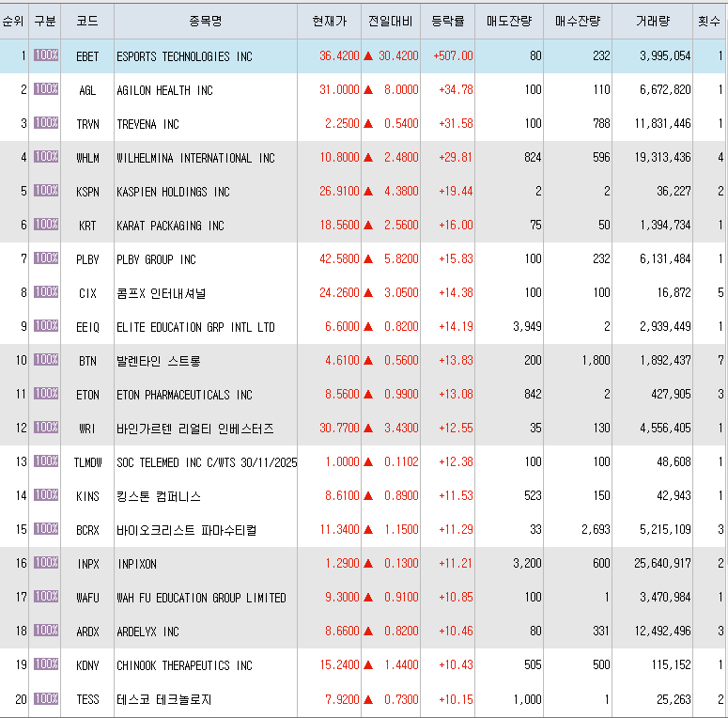Sort by the 현재가 column header
Image resolution: width=728 pixels, height=718 pixels.
[329, 21]
